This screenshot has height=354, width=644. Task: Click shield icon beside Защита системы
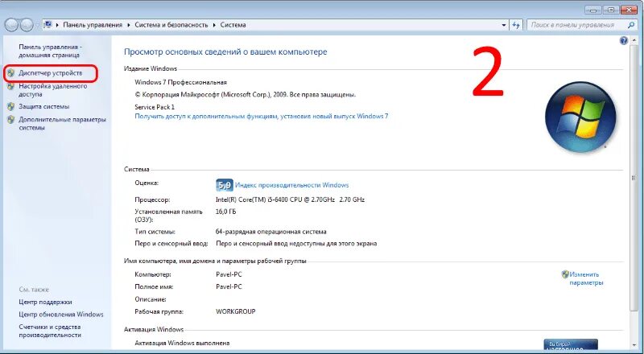[x=11, y=106]
